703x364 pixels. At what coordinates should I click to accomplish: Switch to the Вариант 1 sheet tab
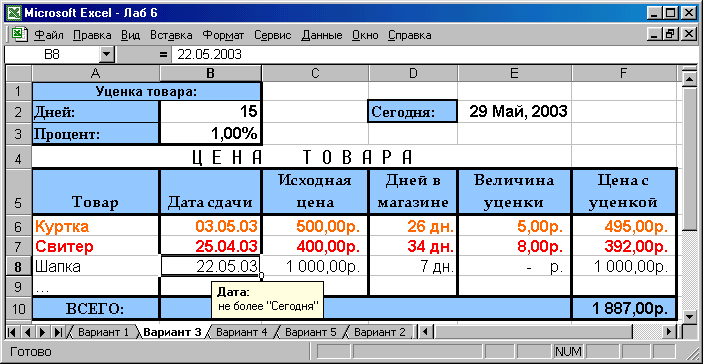click(103, 333)
